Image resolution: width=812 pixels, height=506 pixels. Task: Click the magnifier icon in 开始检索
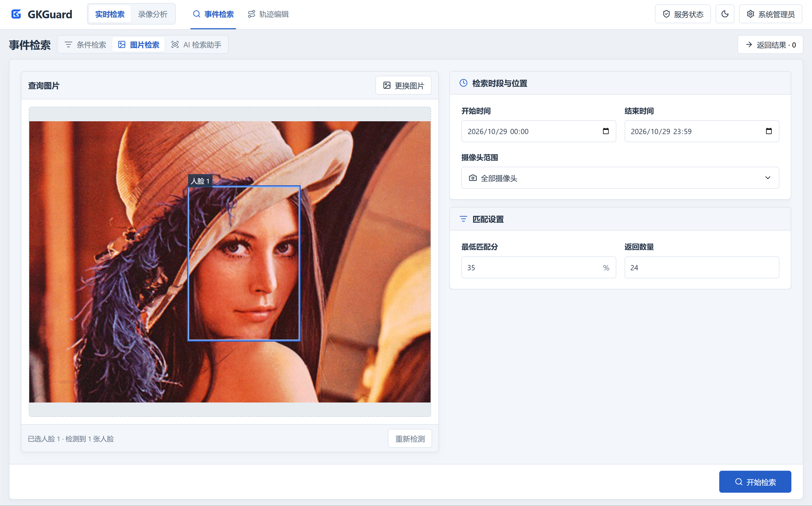coord(739,482)
